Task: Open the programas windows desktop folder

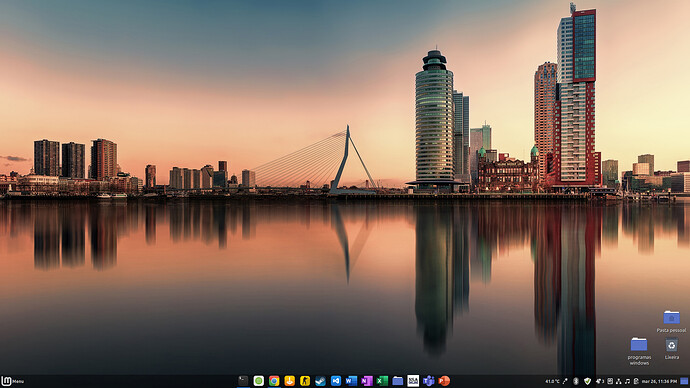Action: (639, 351)
